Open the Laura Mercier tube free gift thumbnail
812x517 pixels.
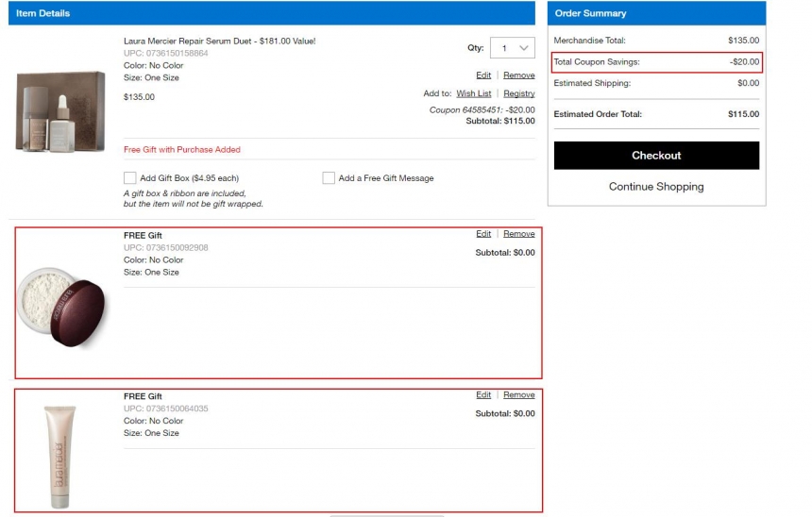pyautogui.click(x=59, y=457)
